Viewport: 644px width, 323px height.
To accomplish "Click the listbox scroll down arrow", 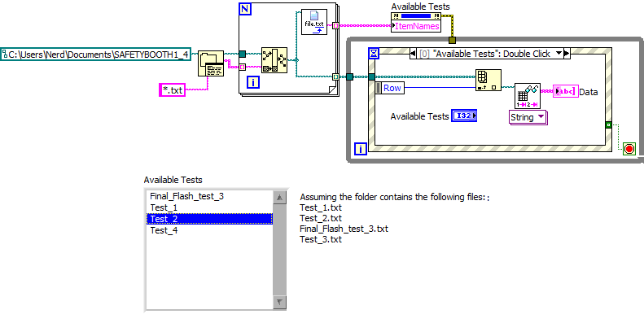I will tap(279, 303).
